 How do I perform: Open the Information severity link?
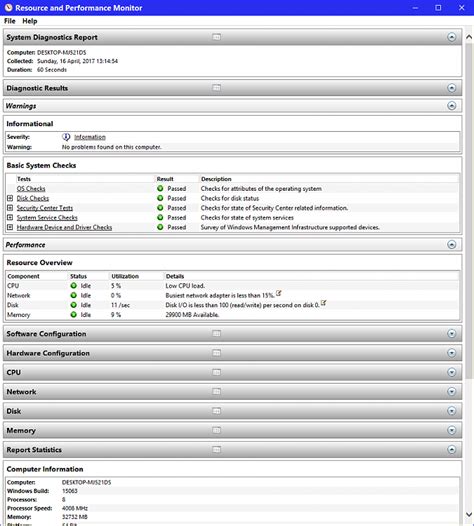pyautogui.click(x=90, y=137)
